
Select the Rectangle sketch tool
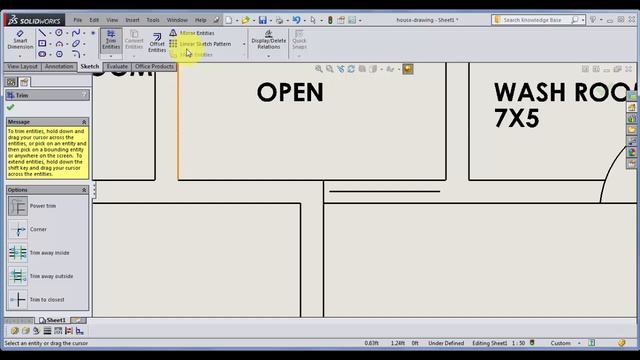tap(42, 43)
